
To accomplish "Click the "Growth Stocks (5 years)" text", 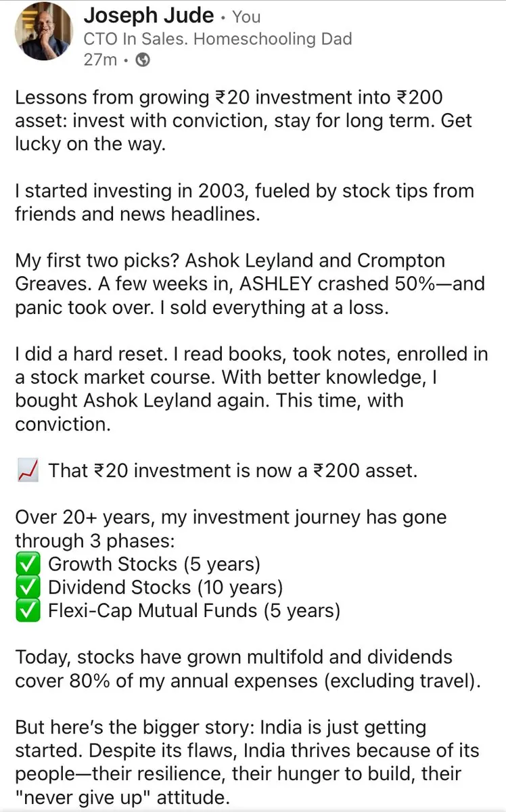I will pos(154,564).
